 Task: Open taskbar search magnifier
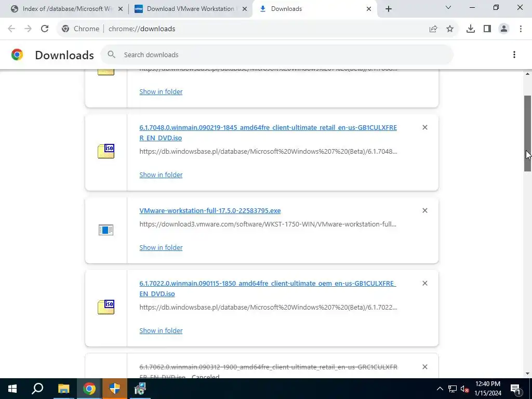37,389
